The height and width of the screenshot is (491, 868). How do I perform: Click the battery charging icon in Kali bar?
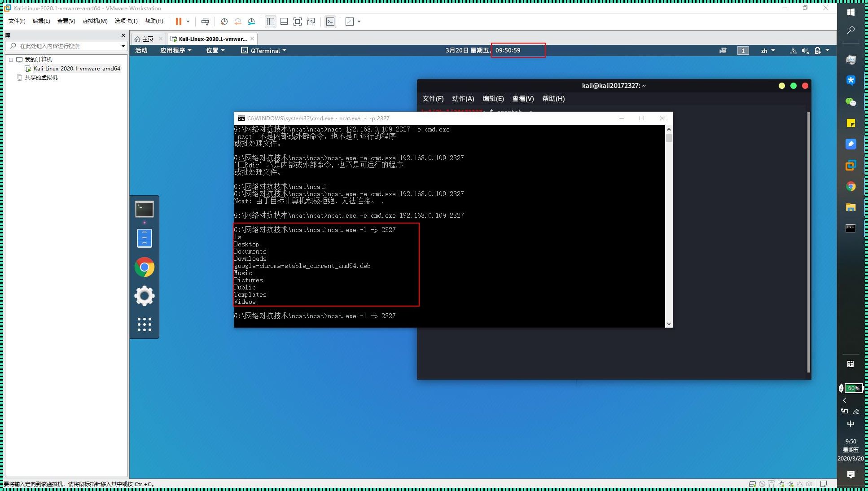818,51
